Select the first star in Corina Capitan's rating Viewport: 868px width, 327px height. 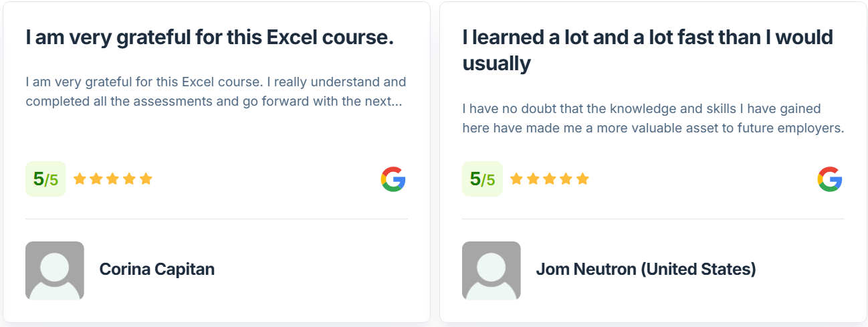click(x=80, y=179)
